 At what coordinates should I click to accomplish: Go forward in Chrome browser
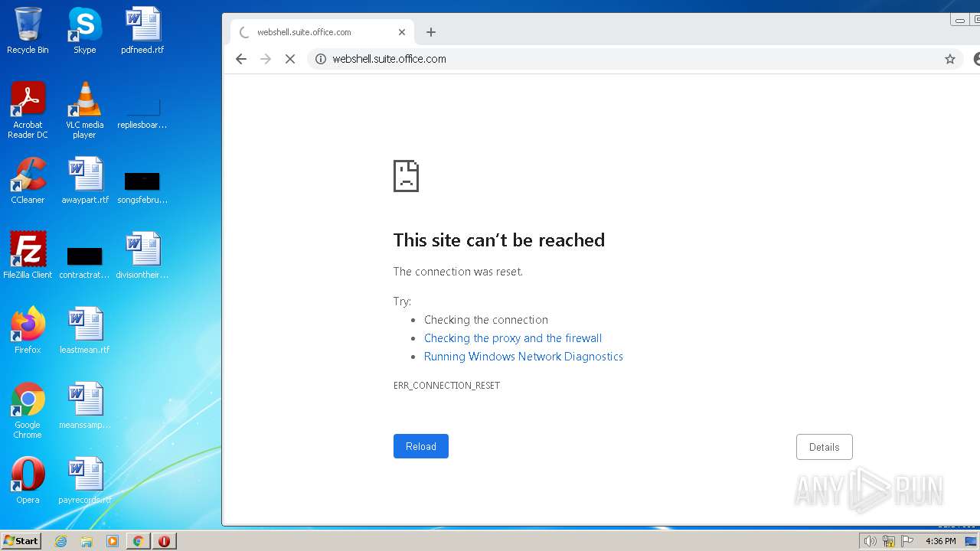point(266,59)
